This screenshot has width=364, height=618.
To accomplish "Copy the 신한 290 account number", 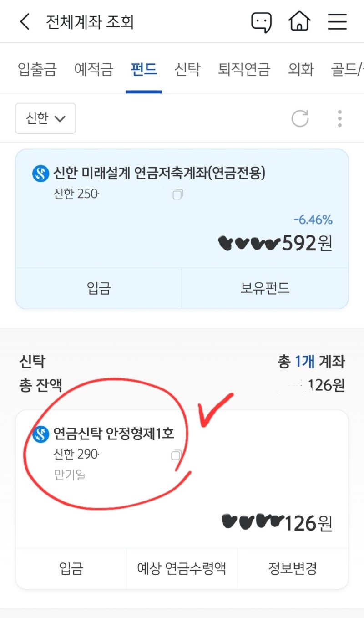I will (176, 455).
